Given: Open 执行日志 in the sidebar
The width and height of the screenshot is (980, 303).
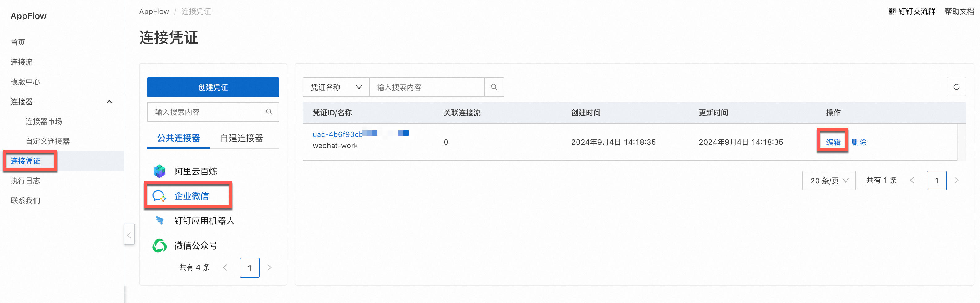Looking at the screenshot, I should pyautogui.click(x=25, y=181).
